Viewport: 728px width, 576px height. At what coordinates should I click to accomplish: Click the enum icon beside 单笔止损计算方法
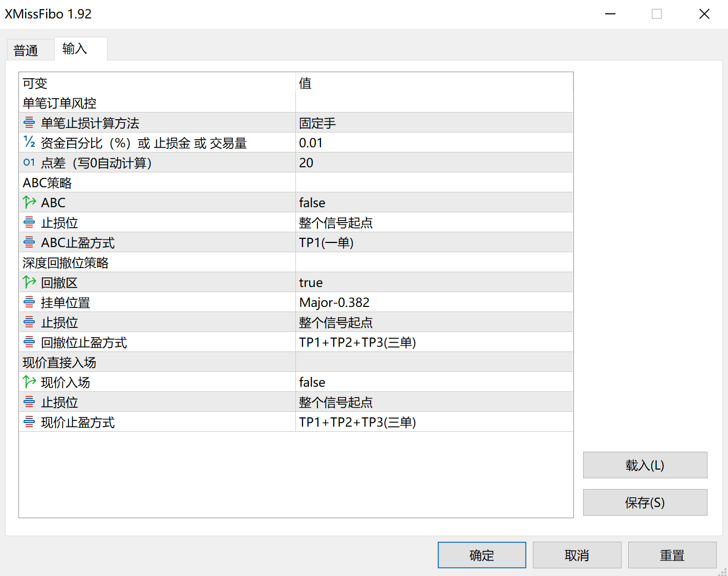tap(29, 123)
